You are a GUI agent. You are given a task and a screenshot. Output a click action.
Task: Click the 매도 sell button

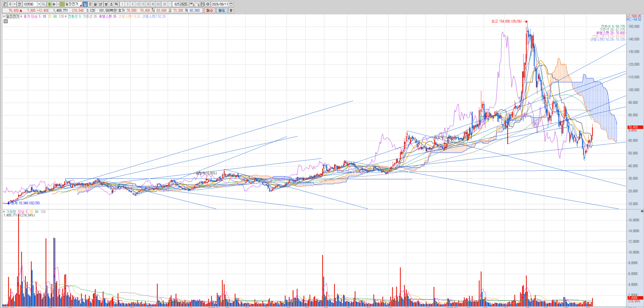[222, 10]
